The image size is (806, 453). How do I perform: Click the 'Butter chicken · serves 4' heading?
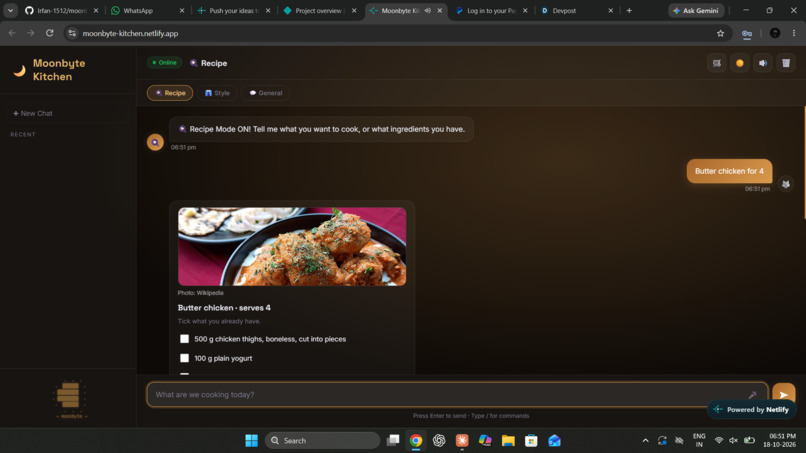(x=224, y=307)
